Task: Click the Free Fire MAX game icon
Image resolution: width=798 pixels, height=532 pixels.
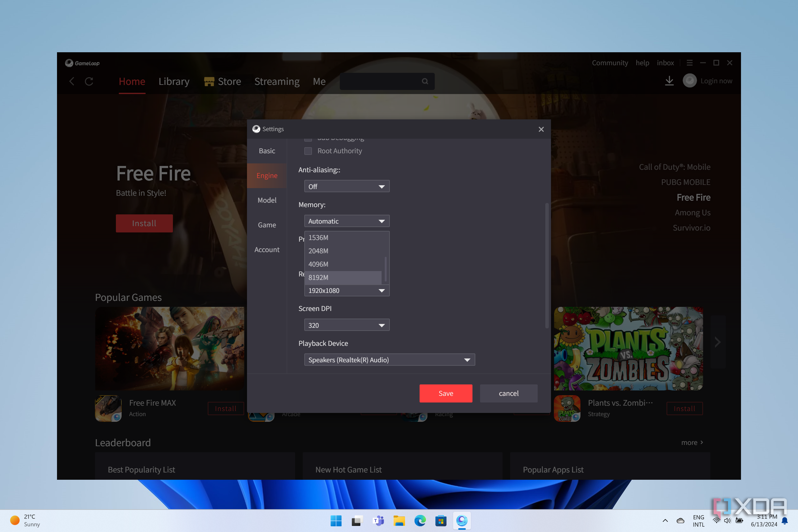Action: 108,408
